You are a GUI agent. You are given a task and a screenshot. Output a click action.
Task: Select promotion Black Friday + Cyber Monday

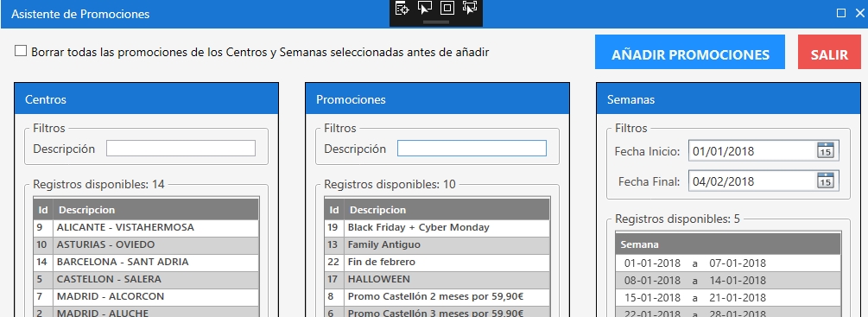point(437,227)
